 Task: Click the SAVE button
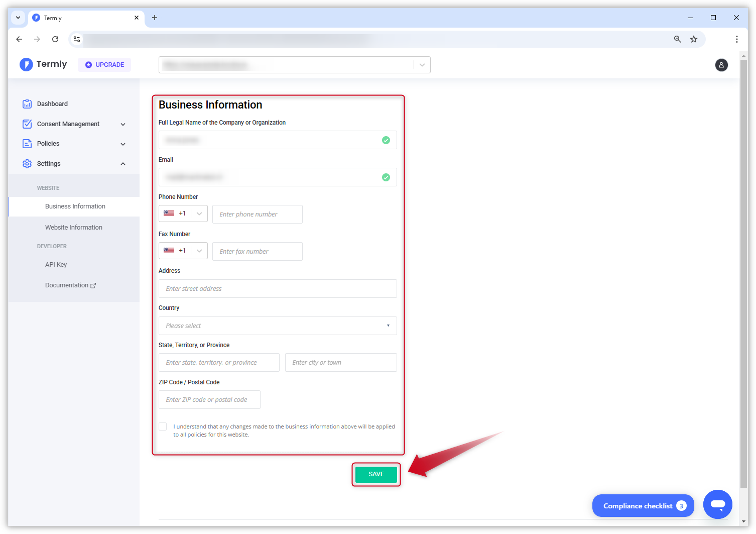376,474
